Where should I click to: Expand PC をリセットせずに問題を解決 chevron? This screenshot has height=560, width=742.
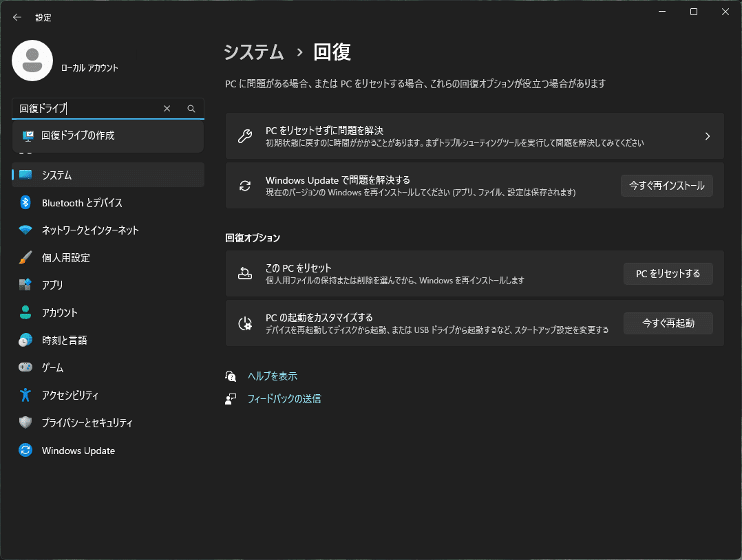[x=708, y=136]
